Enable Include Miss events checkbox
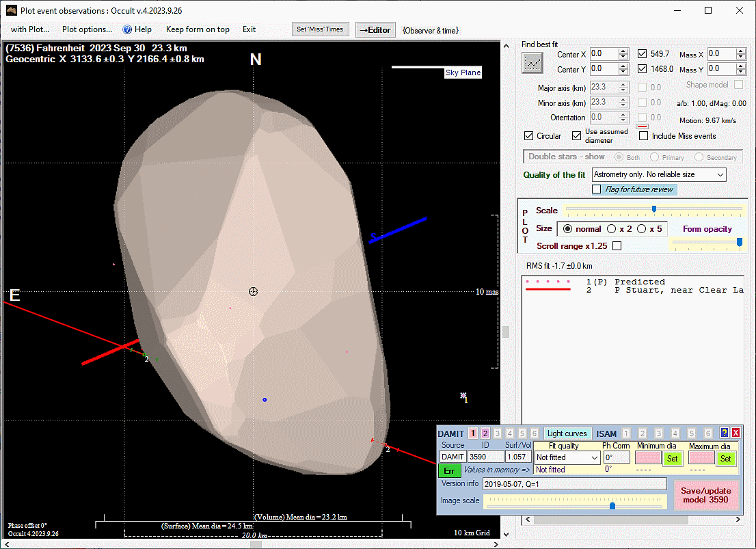The width and height of the screenshot is (756, 549). pyautogui.click(x=643, y=136)
